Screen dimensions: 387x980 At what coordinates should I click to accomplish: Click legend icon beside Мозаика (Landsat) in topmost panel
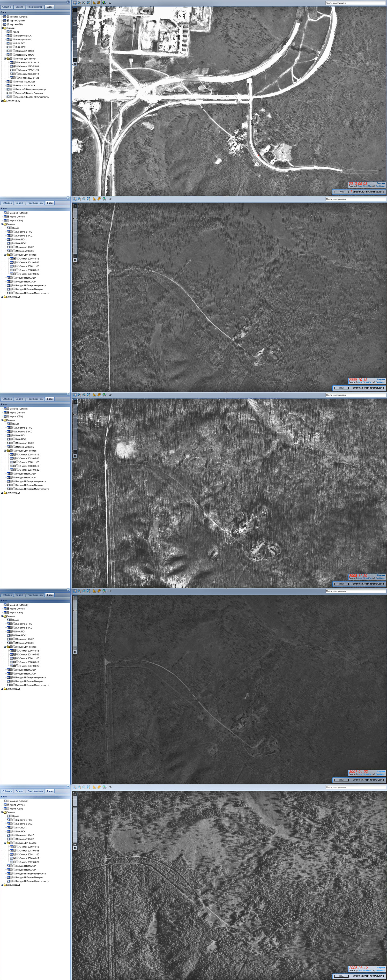tap(5, 17)
